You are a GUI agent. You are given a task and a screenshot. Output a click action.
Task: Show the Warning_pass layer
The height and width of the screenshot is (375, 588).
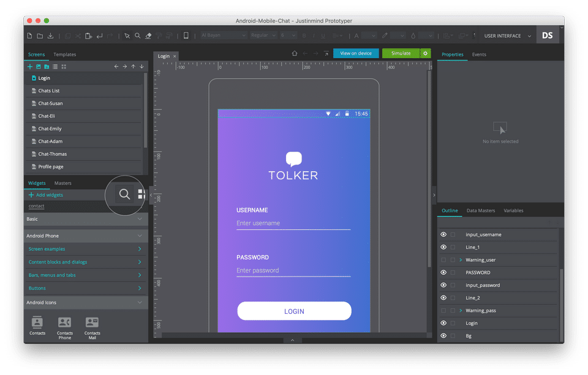click(443, 311)
